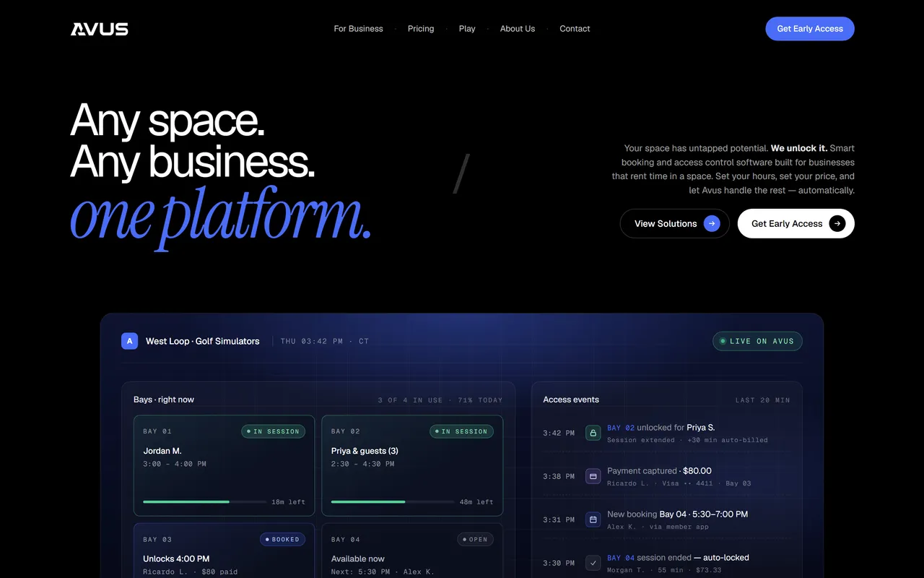This screenshot has width=924, height=578.
Task: Click the 'Session extended · +30 min auto-billed' text
Action: pos(687,440)
